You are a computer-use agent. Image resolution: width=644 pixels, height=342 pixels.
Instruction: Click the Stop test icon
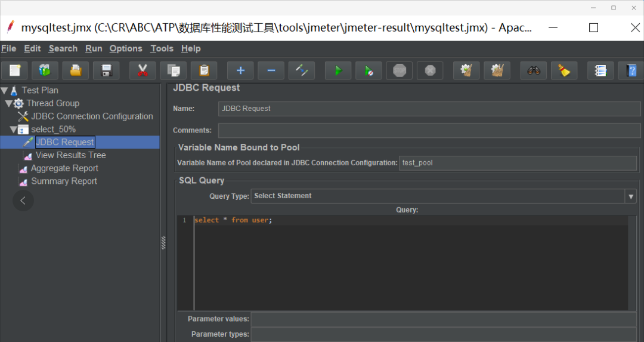click(400, 70)
